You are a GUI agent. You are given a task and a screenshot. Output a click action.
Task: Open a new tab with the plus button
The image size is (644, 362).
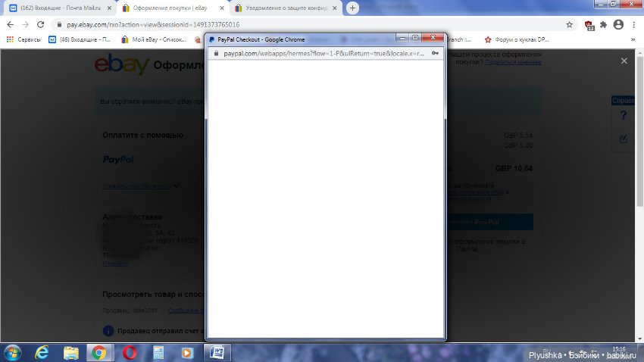click(x=352, y=8)
